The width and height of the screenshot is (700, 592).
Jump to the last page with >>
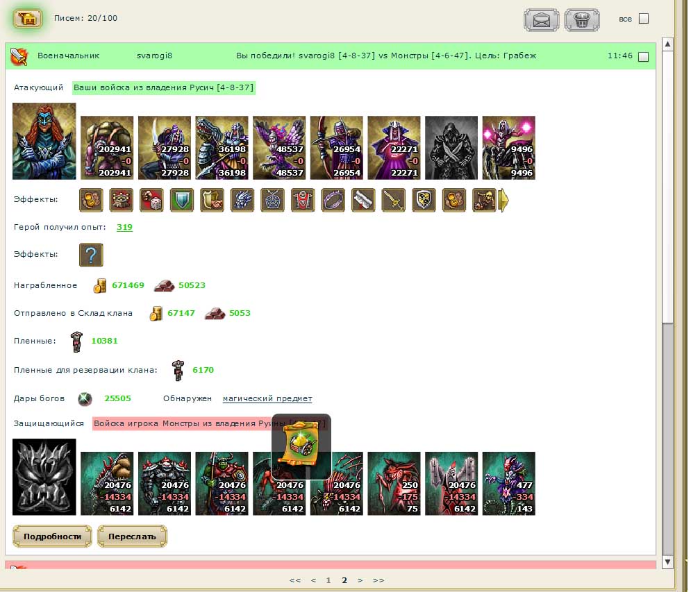point(378,580)
